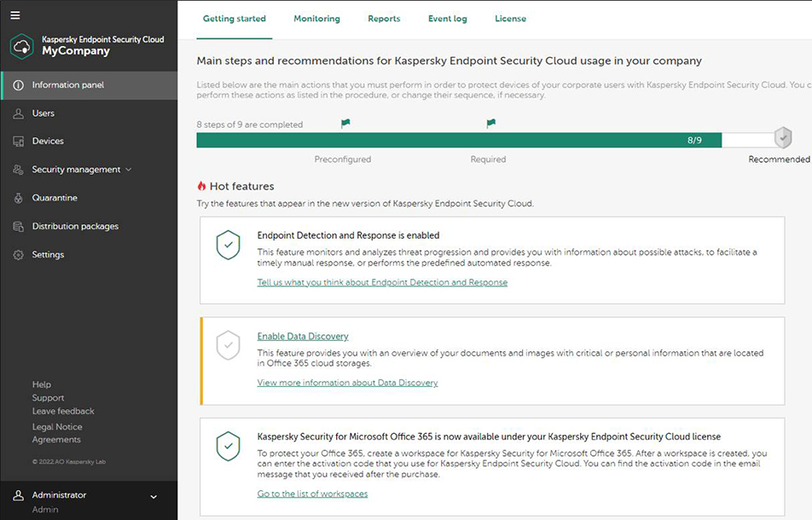Click the Information panel info icon
The height and width of the screenshot is (520, 812).
pyautogui.click(x=18, y=85)
